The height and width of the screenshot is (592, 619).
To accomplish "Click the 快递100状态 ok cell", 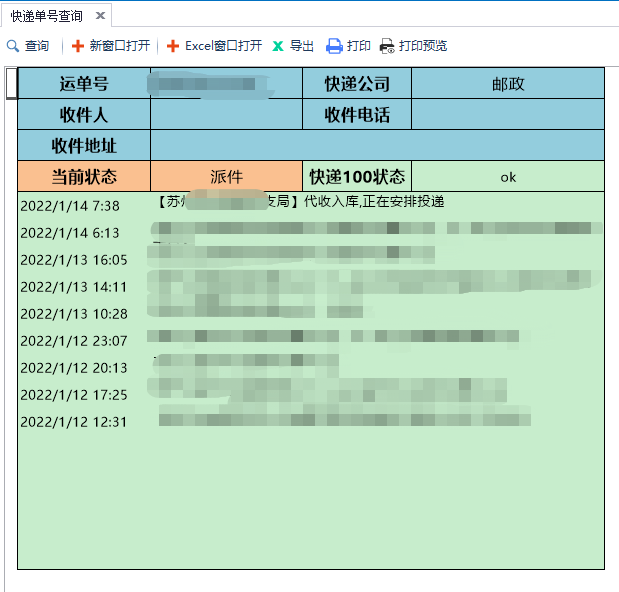I will pos(507,177).
